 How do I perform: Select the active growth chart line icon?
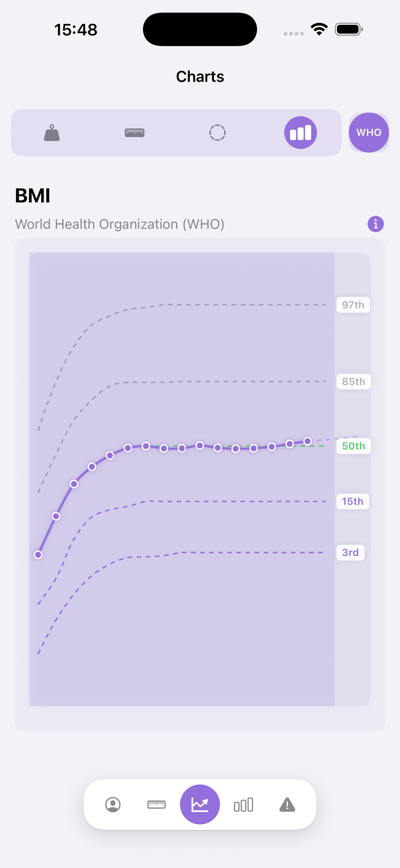(x=200, y=804)
